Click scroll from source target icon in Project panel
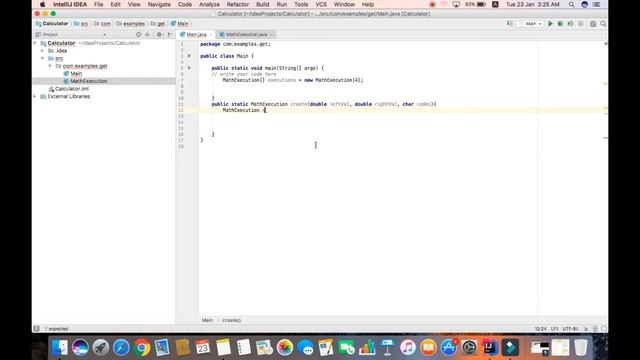 (139, 35)
